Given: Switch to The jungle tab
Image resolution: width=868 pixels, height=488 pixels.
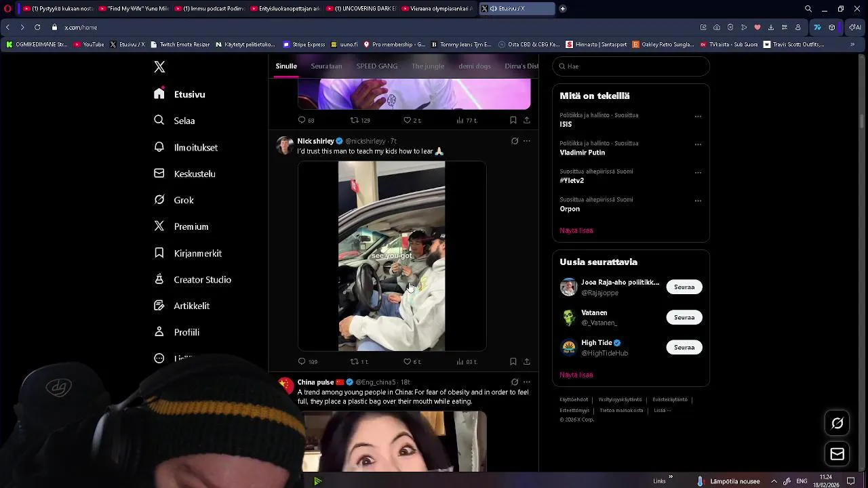Looking at the screenshot, I should point(428,66).
